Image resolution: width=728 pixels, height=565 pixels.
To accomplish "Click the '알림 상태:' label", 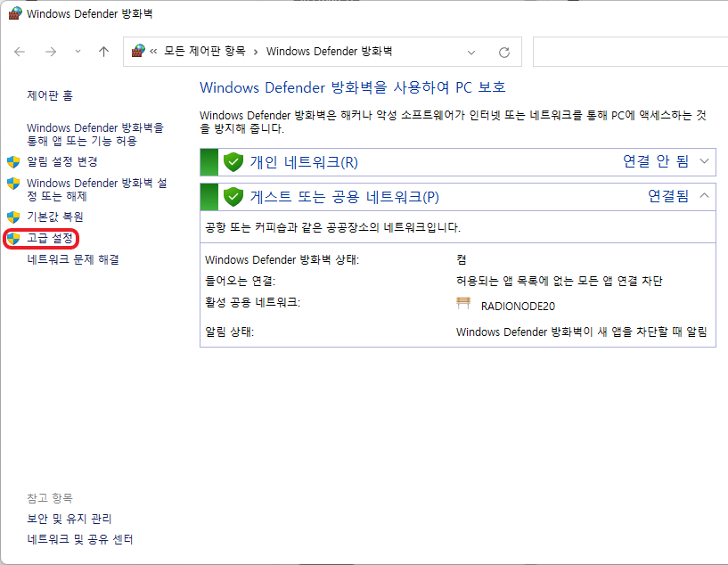I will (x=229, y=332).
